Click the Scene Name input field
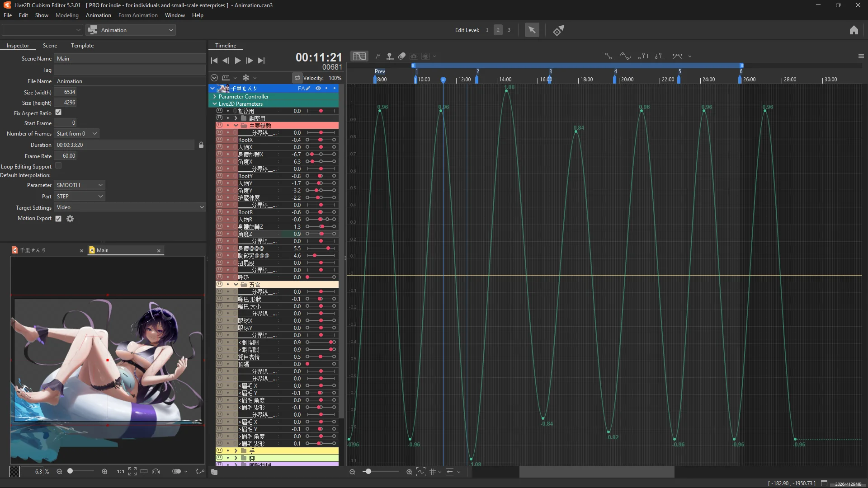The width and height of the screenshot is (868, 488). click(x=130, y=59)
